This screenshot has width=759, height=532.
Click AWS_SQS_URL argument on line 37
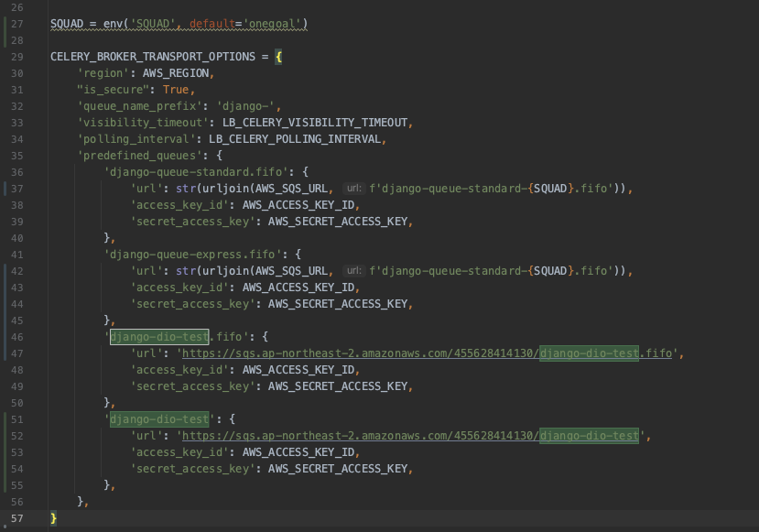[x=291, y=189]
